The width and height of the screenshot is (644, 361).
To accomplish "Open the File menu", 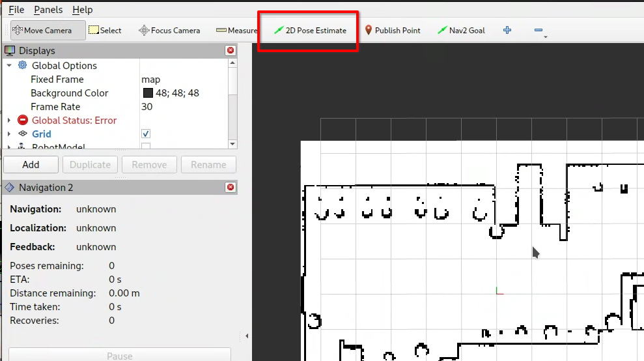I will click(x=16, y=10).
